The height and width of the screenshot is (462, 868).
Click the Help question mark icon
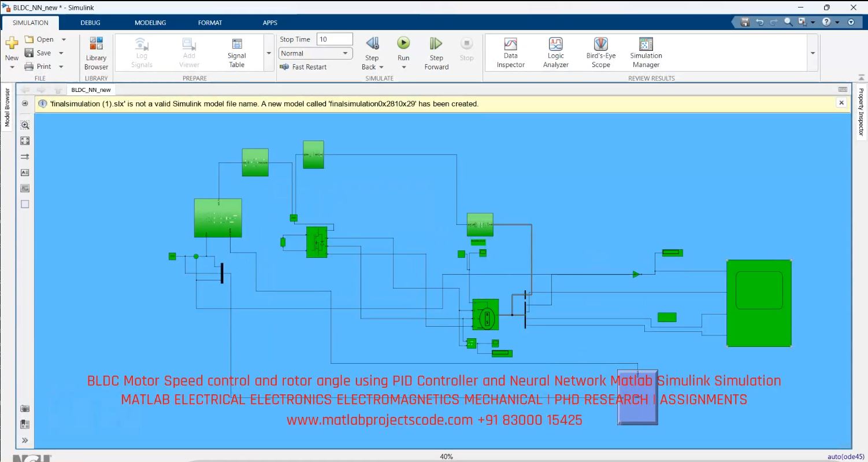click(826, 22)
